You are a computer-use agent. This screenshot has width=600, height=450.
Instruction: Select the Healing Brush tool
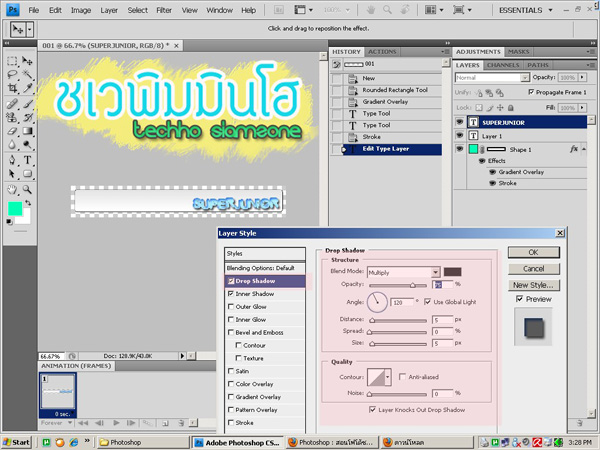tap(12, 104)
